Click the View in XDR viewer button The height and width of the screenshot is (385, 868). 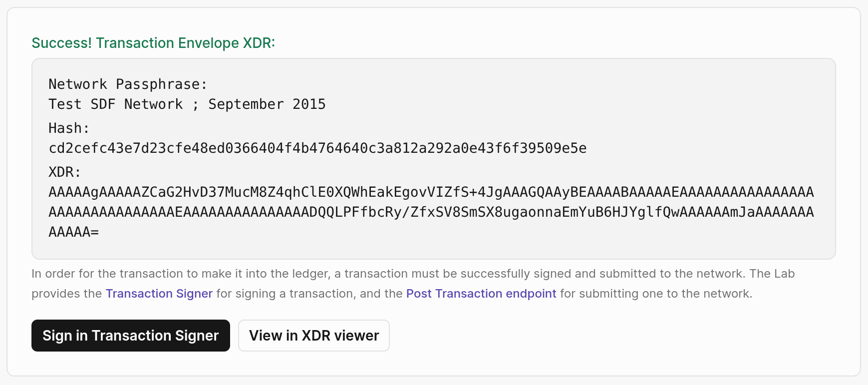coord(313,336)
